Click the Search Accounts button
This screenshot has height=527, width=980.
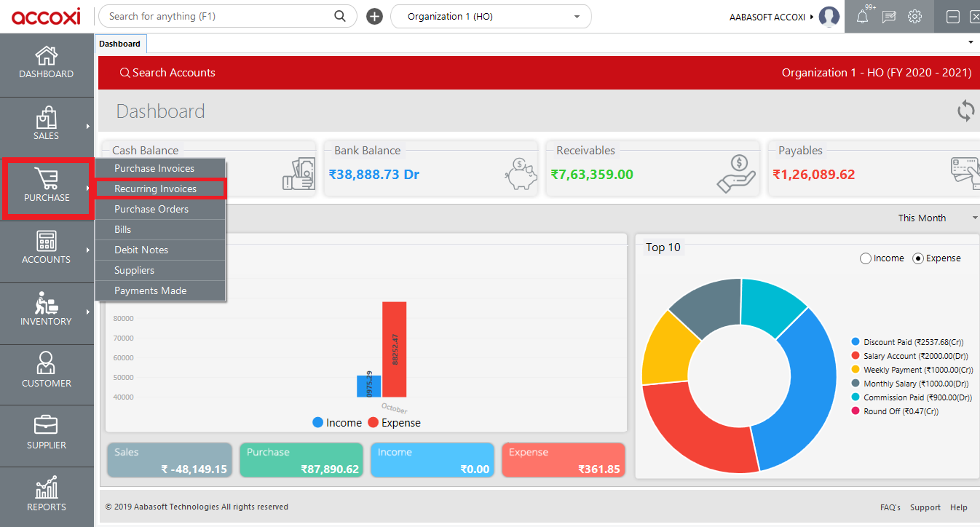[169, 73]
